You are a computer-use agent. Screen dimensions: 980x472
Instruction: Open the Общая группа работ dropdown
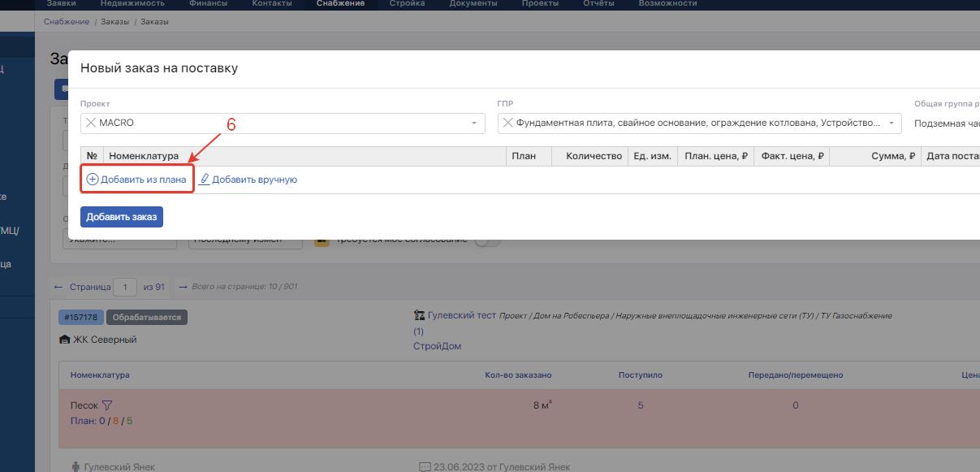tap(946, 123)
